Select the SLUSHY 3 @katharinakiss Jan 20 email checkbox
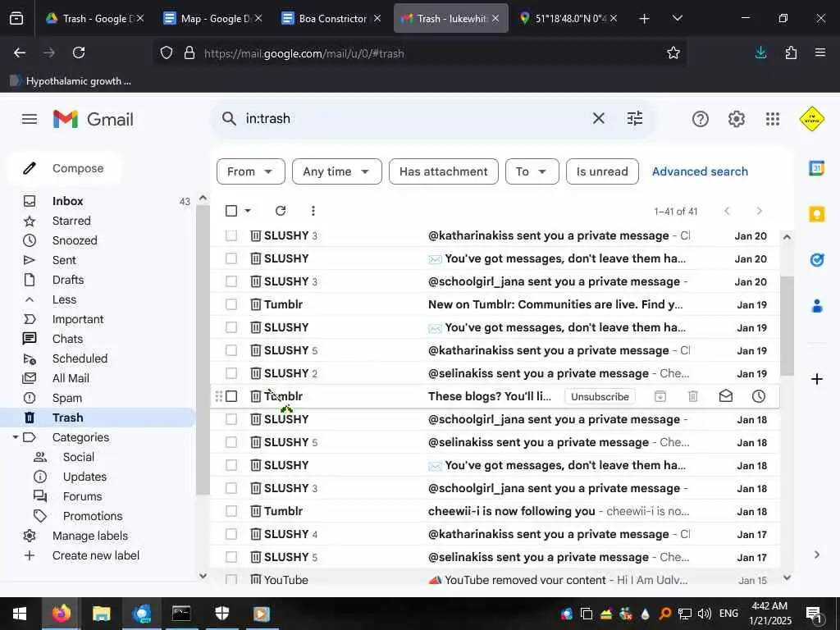The image size is (840, 630). (231, 235)
